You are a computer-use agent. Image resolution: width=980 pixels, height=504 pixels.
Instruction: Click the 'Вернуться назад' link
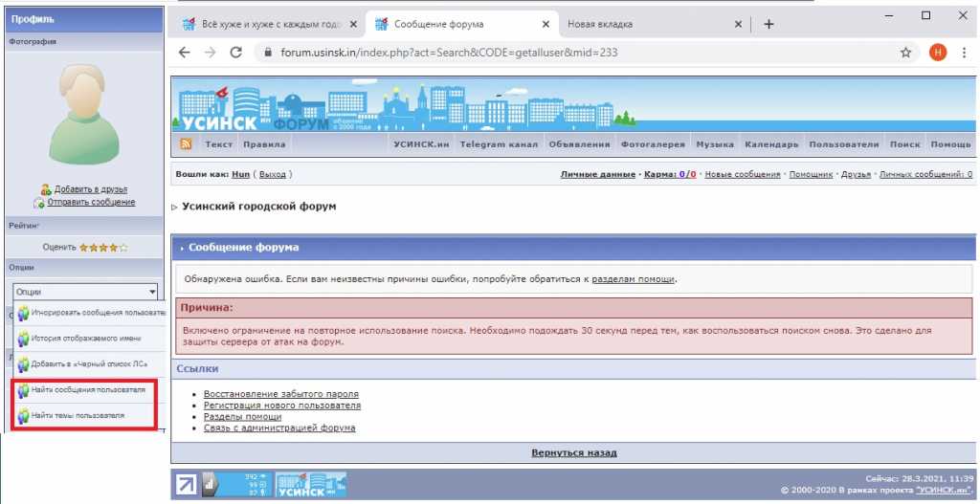point(573,452)
